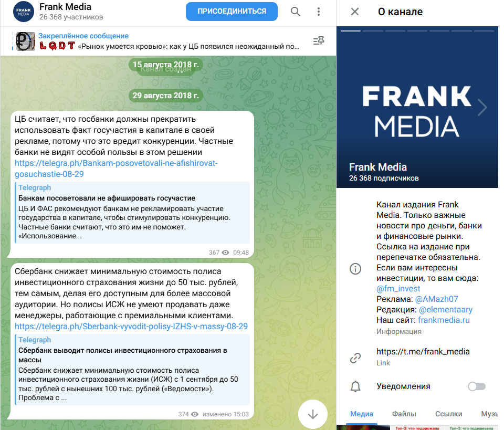Click the 367 views eye icon
The image size is (504, 430).
pos(226,253)
